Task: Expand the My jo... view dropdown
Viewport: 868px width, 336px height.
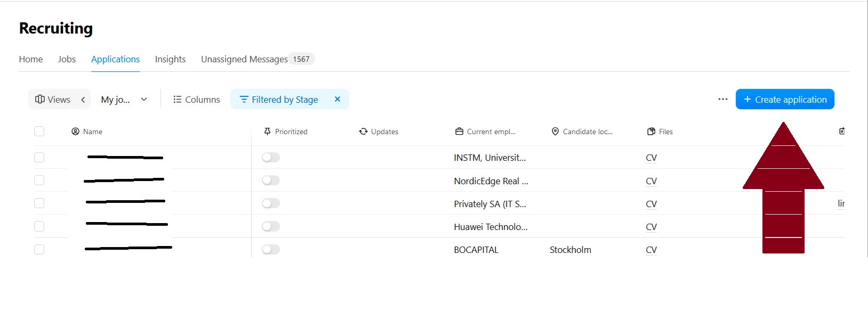Action: click(x=124, y=100)
